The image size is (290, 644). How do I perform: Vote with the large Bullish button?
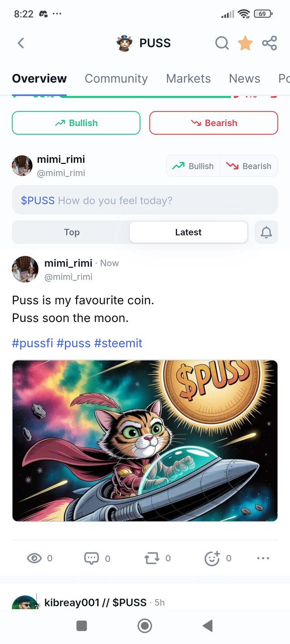pos(76,123)
